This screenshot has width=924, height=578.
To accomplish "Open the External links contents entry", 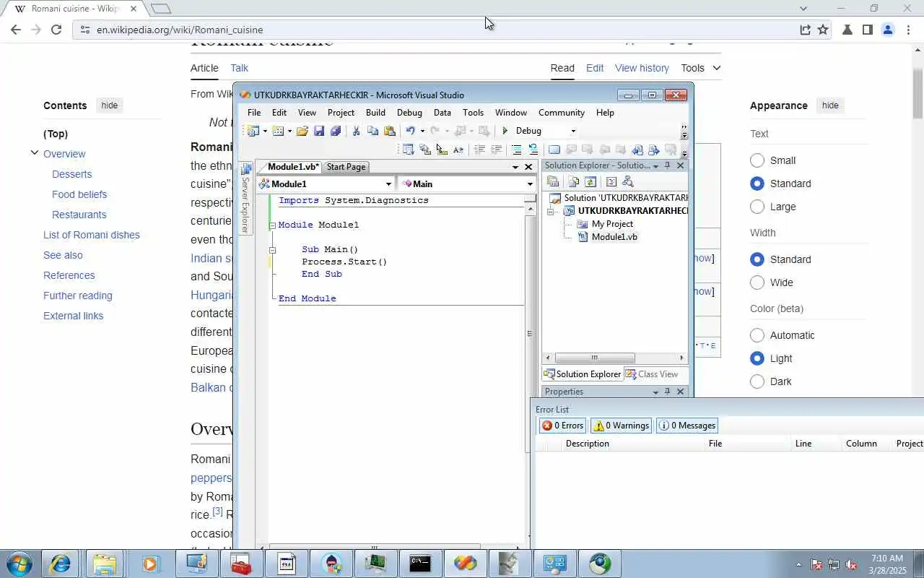I will [x=73, y=316].
